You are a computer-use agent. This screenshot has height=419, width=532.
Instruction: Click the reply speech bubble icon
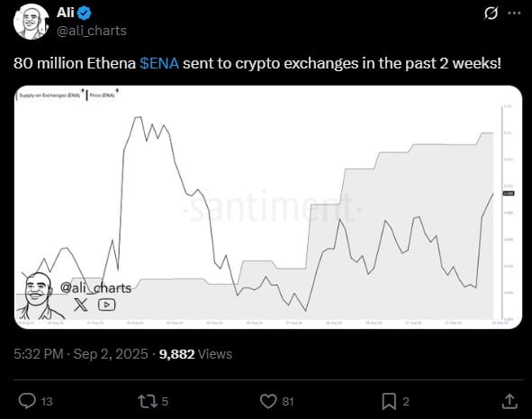[x=27, y=401]
